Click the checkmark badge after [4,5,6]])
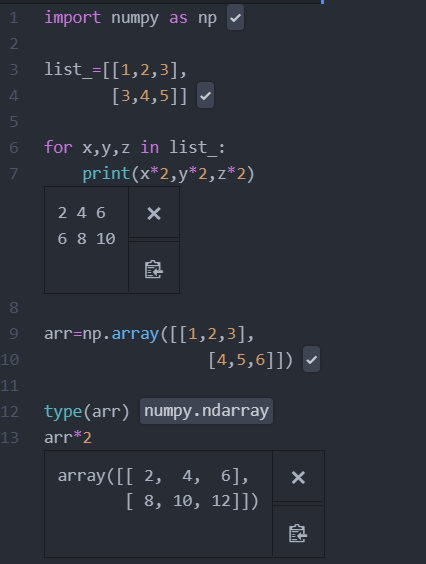The width and height of the screenshot is (426, 564). tap(311, 359)
